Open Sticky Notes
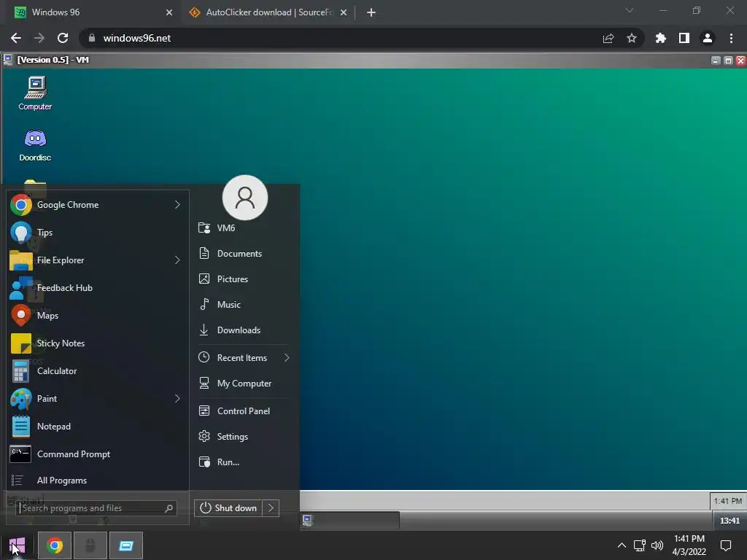 point(98,343)
